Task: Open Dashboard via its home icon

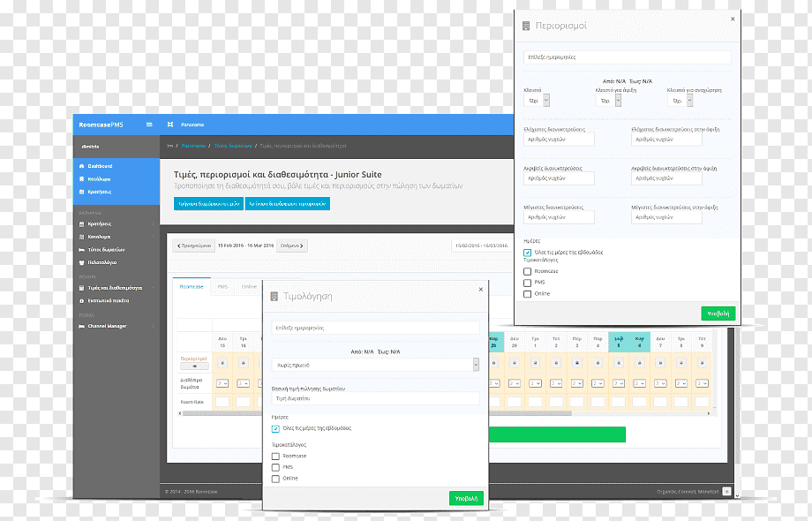Action: tap(81, 166)
